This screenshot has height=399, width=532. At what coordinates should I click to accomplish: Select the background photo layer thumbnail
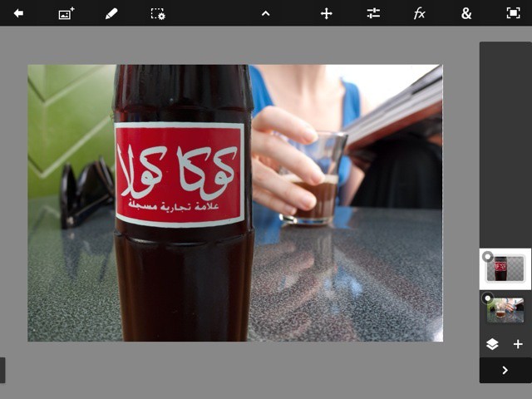[506, 310]
